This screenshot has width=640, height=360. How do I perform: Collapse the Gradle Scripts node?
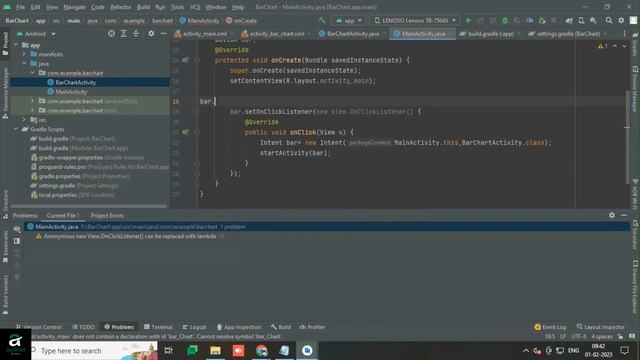click(x=16, y=129)
